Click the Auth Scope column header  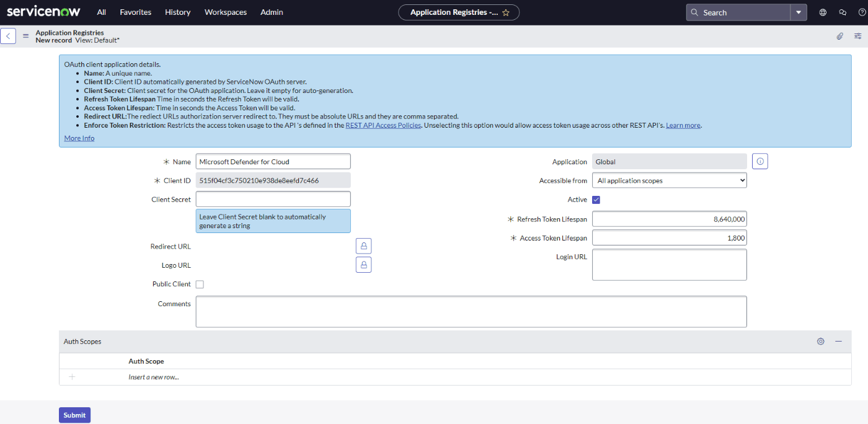(x=146, y=361)
